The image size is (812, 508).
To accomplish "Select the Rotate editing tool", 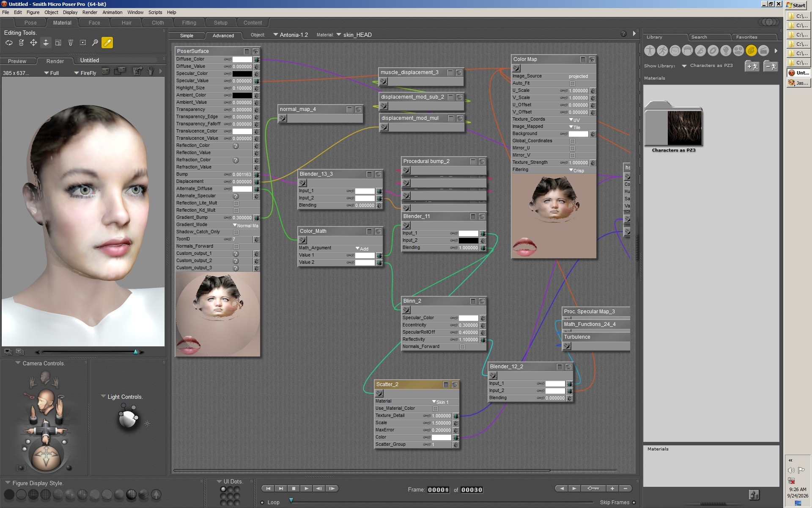I will [9, 43].
